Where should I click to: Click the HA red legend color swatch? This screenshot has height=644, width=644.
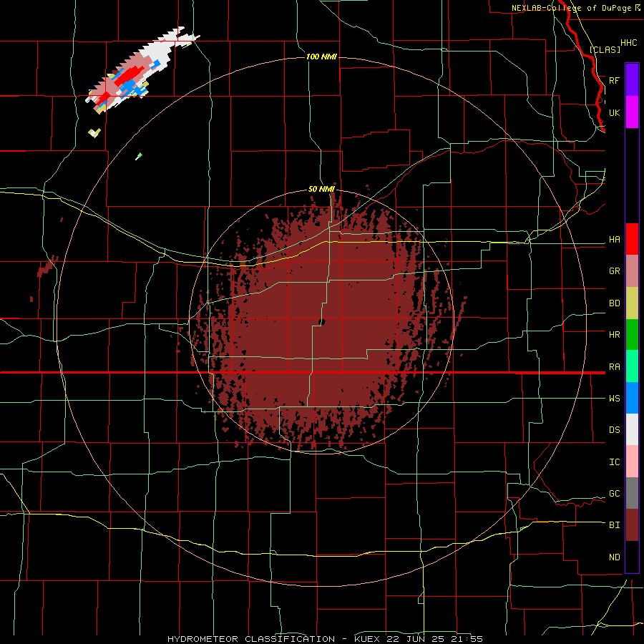pyautogui.click(x=632, y=239)
